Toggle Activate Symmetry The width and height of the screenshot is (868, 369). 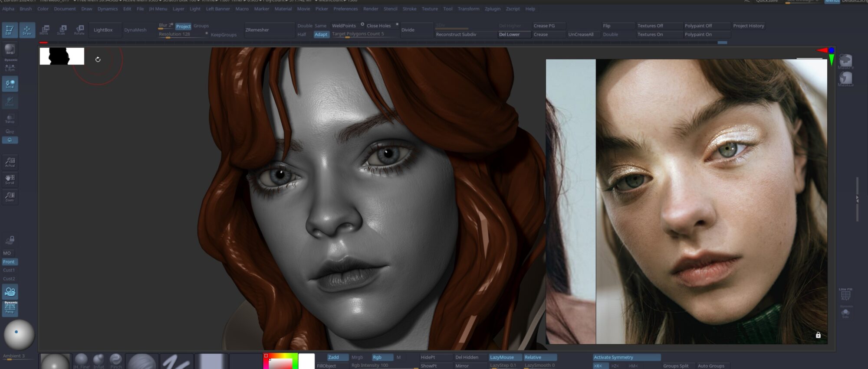coord(626,357)
